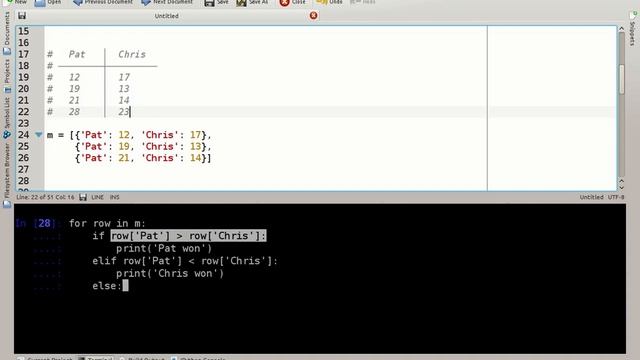This screenshot has height=360, width=640.
Task: Click the print('Chris won') terminal line
Action: (x=170, y=273)
